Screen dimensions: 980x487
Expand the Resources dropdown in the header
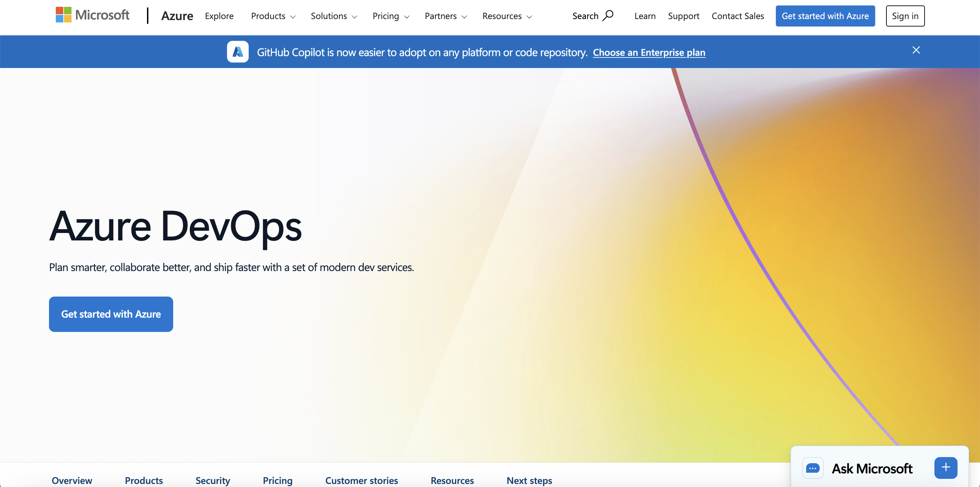click(507, 16)
